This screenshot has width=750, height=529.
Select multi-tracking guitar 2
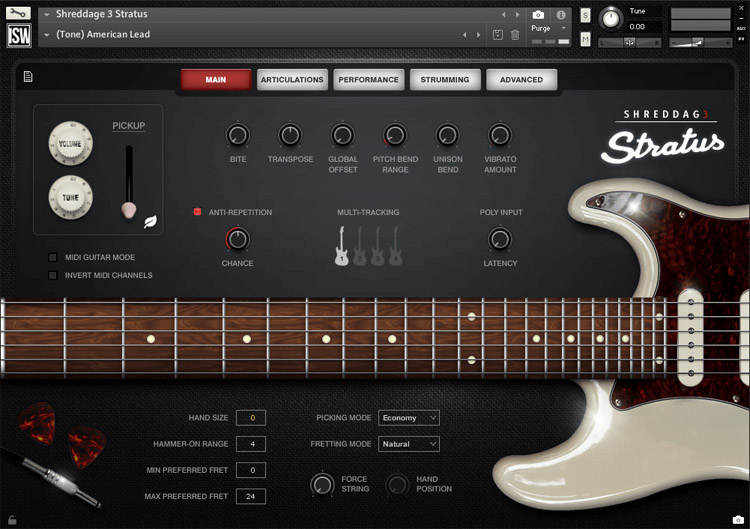click(360, 246)
